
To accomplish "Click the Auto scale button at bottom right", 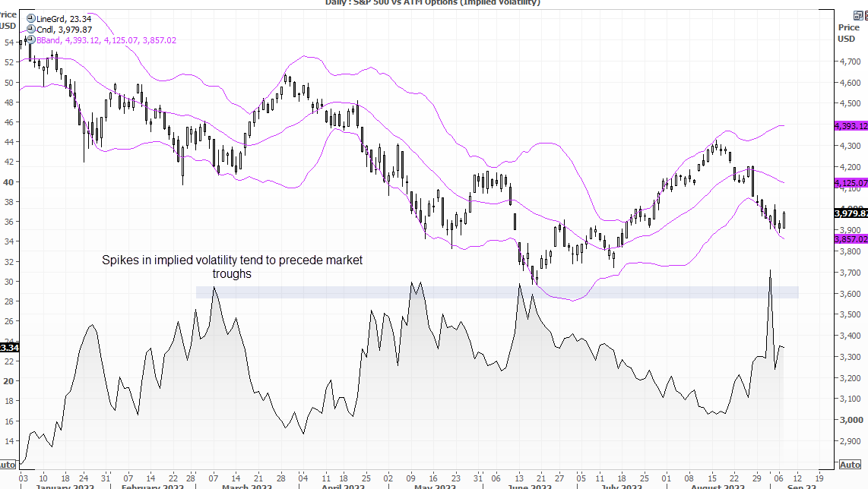I will pos(851,465).
